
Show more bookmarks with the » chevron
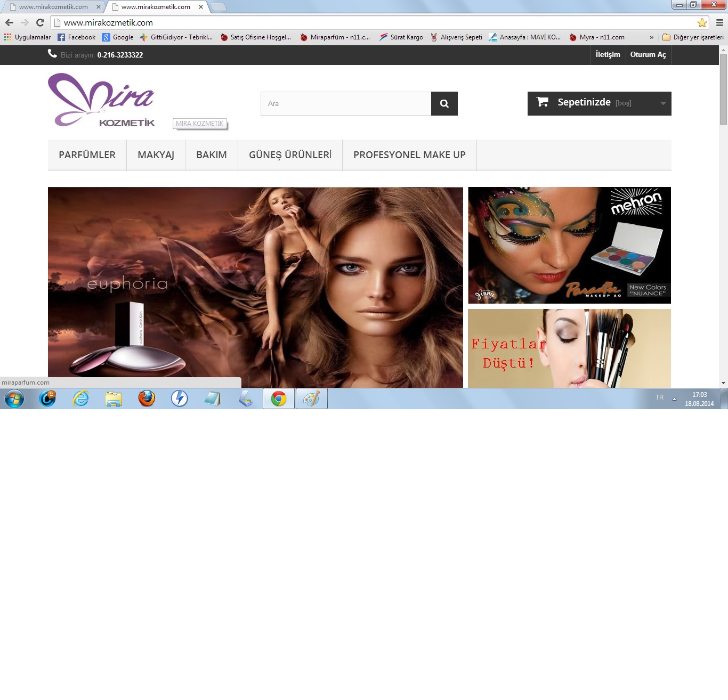[x=651, y=37]
